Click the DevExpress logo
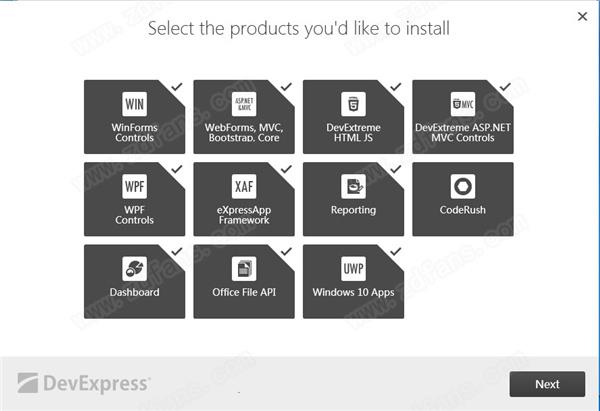Viewport: 600px width, 411px height. (x=83, y=383)
